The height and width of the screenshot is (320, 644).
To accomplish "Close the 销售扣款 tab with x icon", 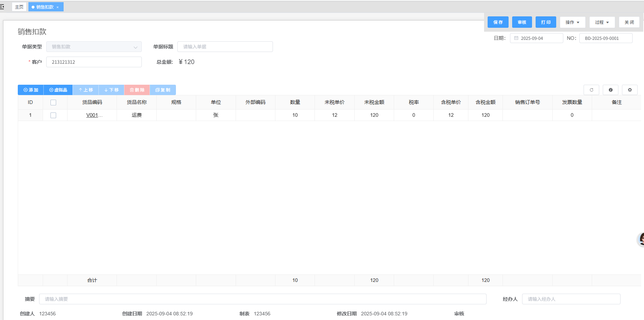I will (58, 7).
